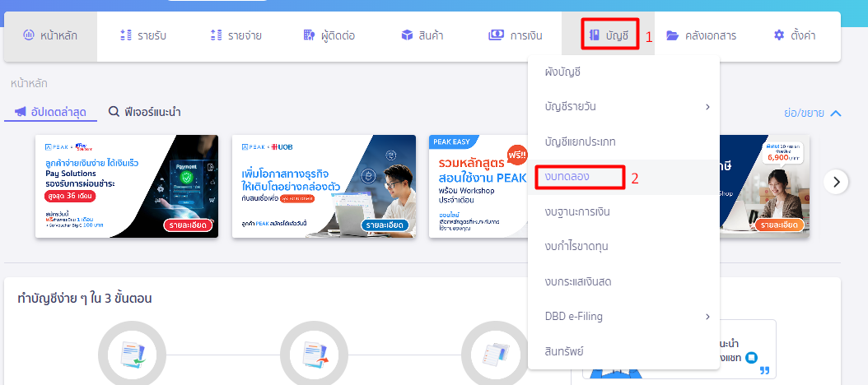Open the รายรับ menu
868x385 pixels.
coord(142,36)
